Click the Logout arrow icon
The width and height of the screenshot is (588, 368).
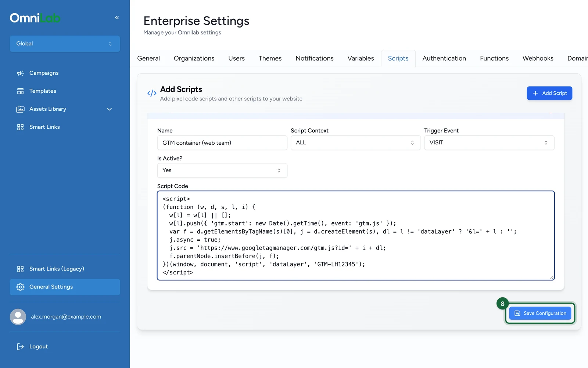(20, 347)
